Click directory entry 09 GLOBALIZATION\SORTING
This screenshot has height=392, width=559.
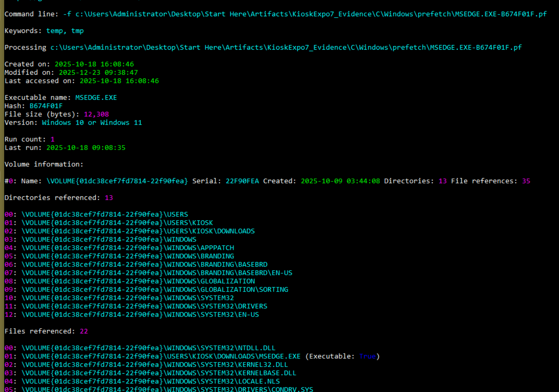[x=146, y=289]
